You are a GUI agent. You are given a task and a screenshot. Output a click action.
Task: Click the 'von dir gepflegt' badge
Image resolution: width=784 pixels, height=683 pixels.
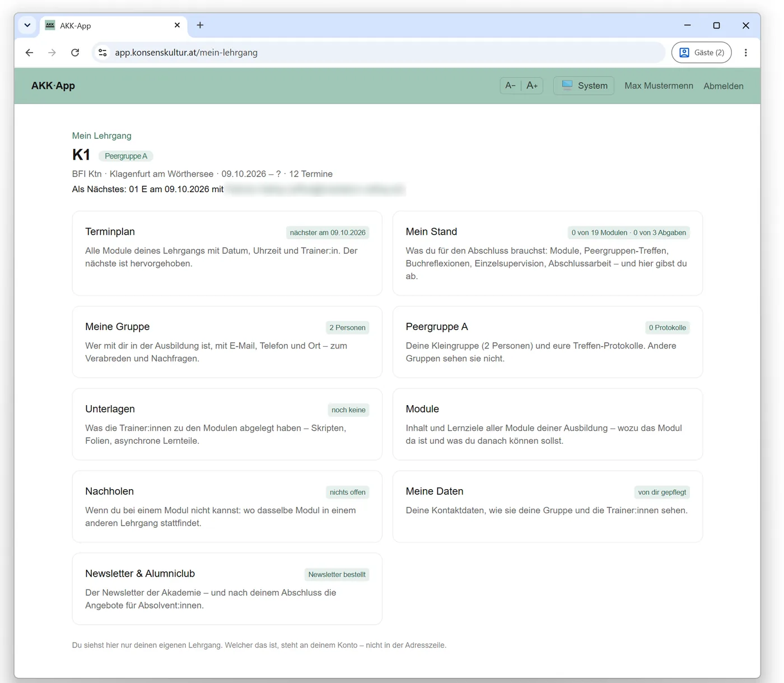coord(662,492)
